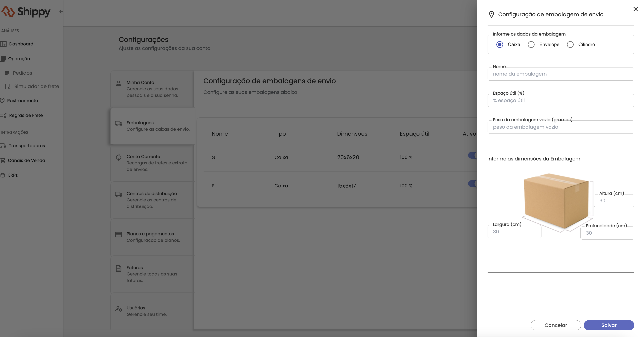Click the Altura (cm) input field

pyautogui.click(x=614, y=201)
